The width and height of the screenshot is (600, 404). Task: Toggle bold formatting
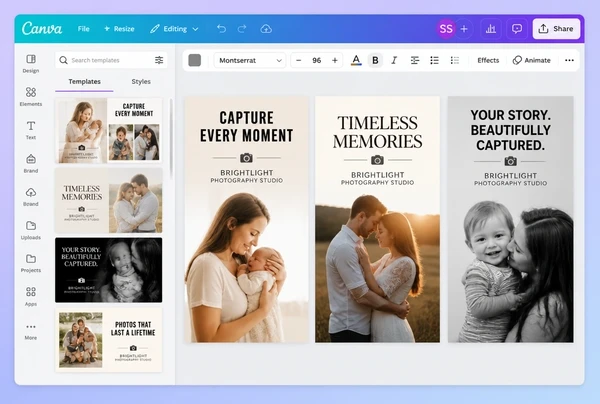tap(375, 60)
